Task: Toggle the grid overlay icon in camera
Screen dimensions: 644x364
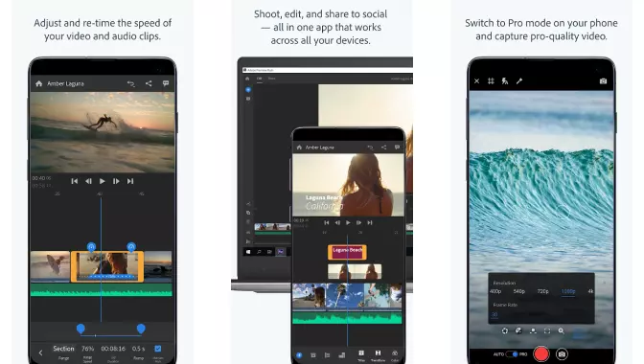Action: pos(491,81)
